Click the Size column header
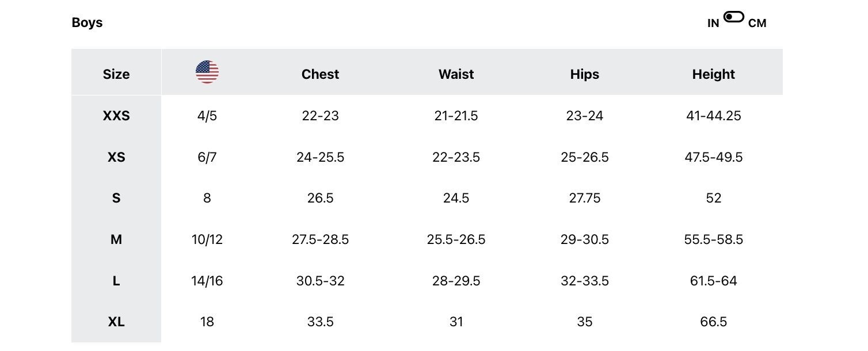 116,74
